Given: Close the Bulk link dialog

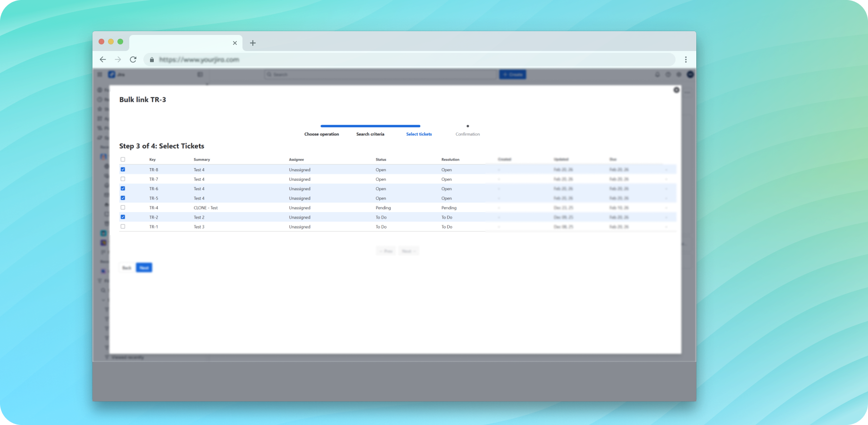Looking at the screenshot, I should point(676,90).
